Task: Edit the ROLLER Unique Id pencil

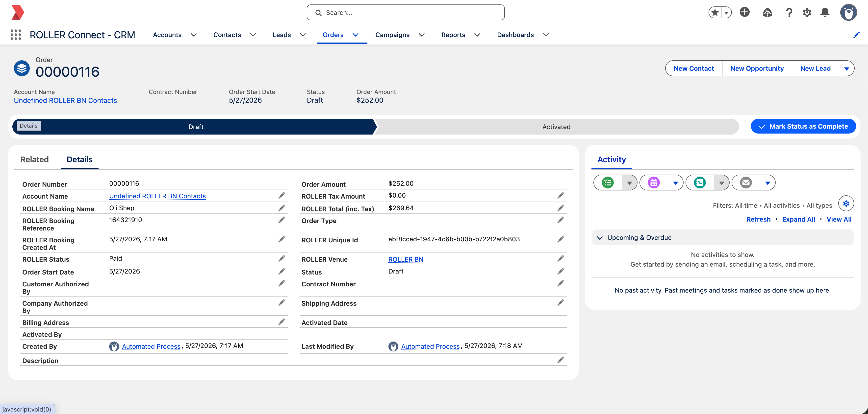Action: coord(561,239)
